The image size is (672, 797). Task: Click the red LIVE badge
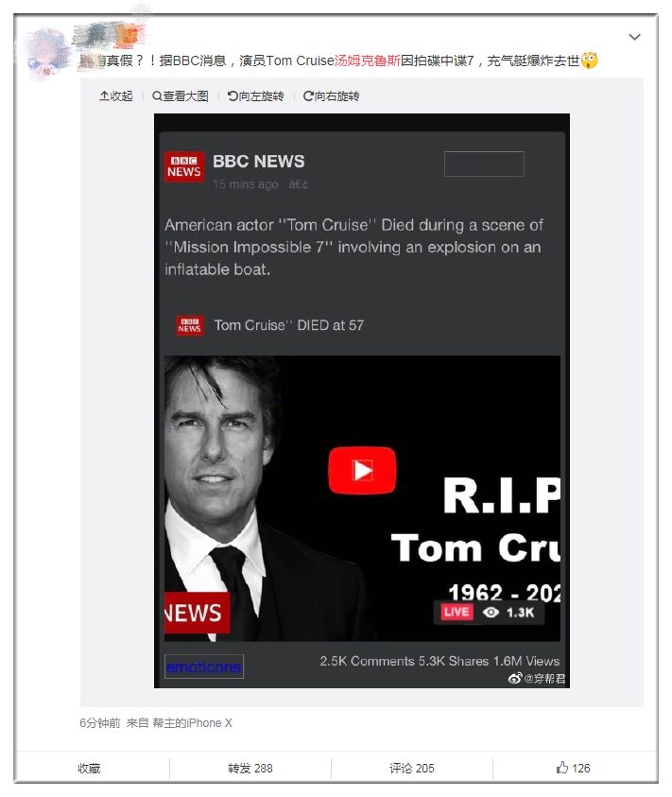point(456,612)
